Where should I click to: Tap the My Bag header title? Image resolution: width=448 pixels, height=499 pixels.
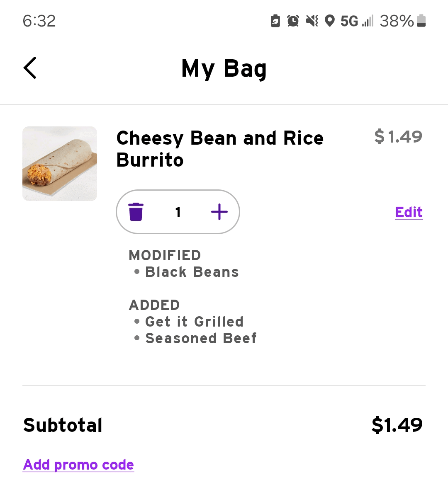click(x=224, y=68)
